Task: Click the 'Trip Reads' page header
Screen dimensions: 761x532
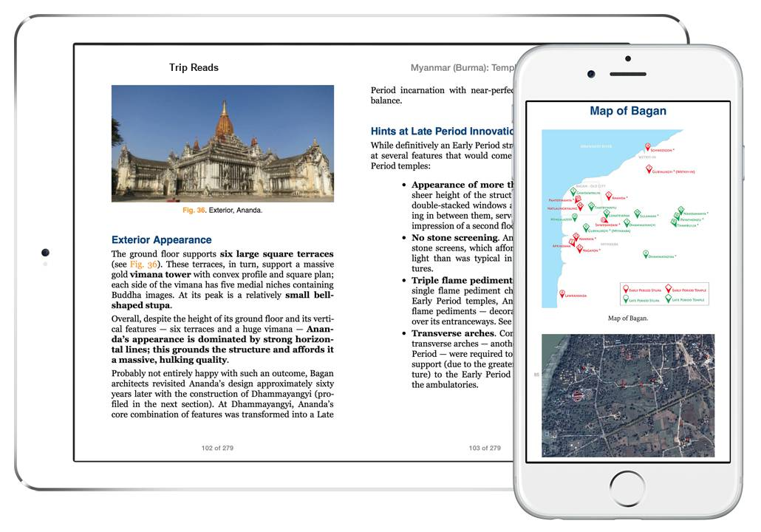Action: 194,67
